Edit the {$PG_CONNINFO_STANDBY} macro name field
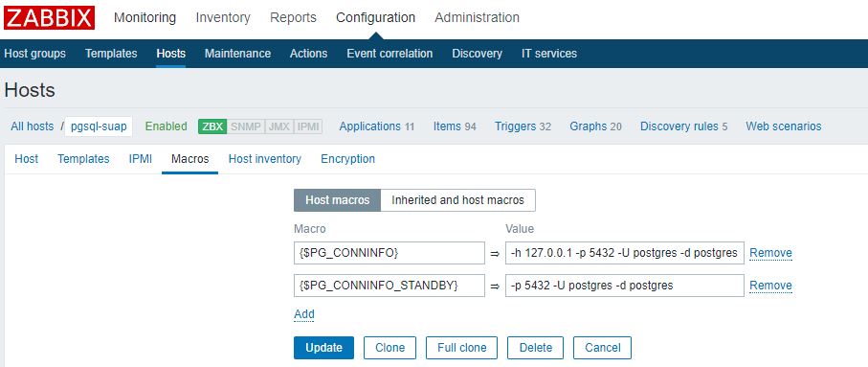 coord(389,286)
